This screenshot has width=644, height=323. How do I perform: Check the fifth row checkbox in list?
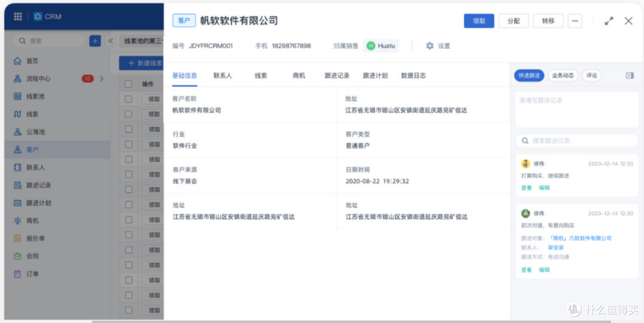point(129,159)
